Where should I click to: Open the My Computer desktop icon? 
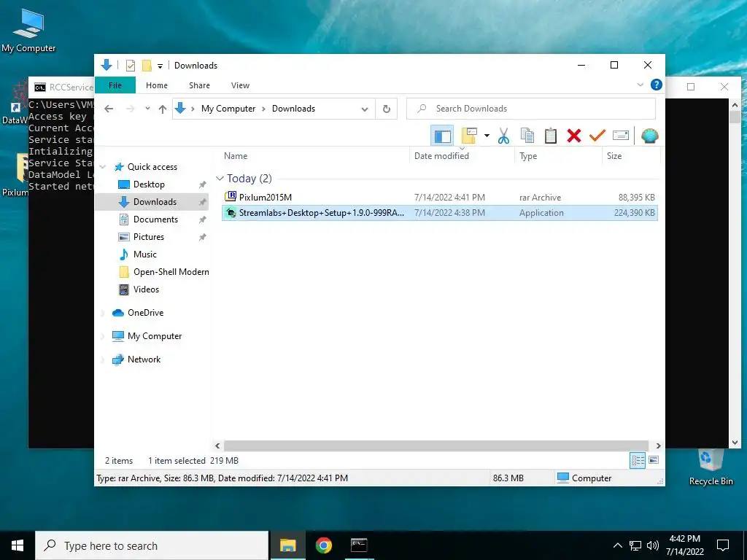28,31
